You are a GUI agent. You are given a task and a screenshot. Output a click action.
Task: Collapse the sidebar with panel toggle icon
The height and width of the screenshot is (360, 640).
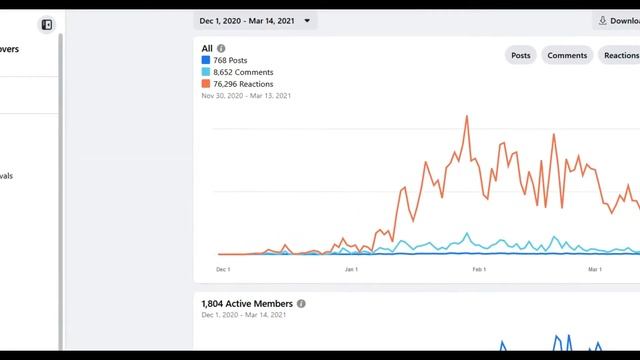[47, 25]
